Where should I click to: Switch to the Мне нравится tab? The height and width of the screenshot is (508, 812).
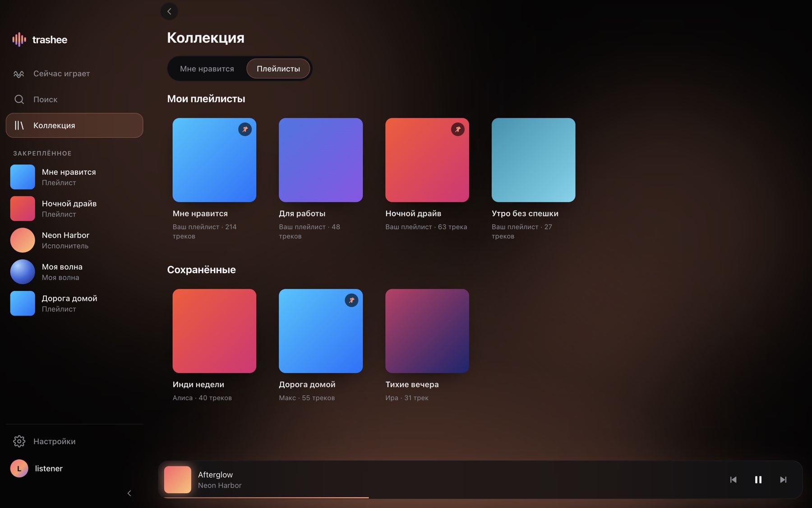point(207,69)
